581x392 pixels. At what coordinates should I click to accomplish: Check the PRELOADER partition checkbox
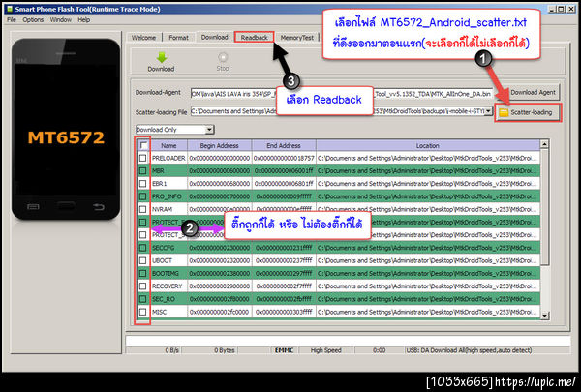142,158
